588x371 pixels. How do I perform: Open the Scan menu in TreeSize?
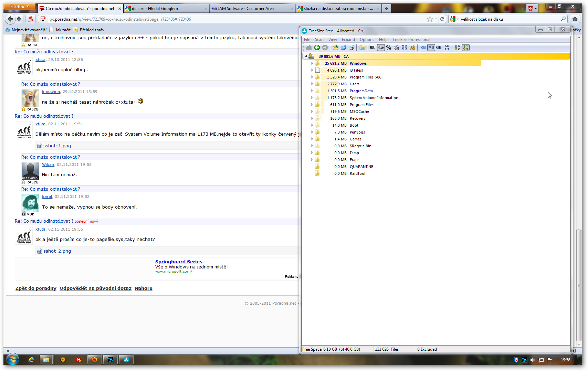click(x=319, y=40)
